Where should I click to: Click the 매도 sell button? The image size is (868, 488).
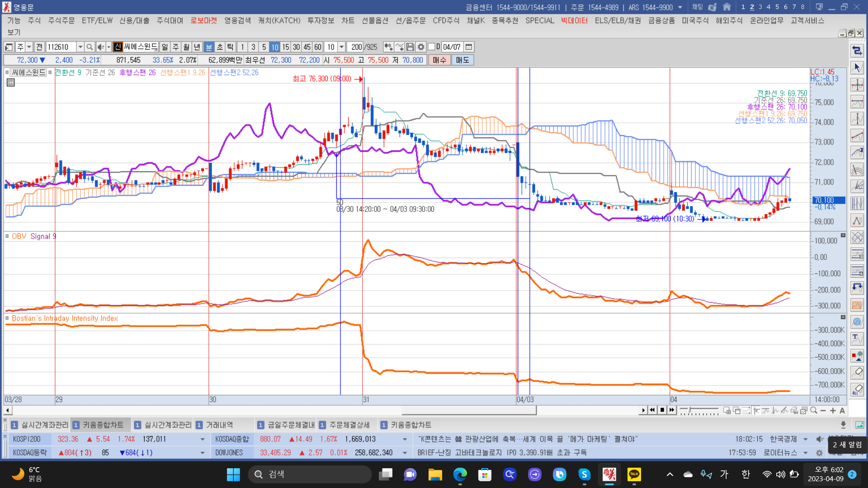(x=462, y=60)
